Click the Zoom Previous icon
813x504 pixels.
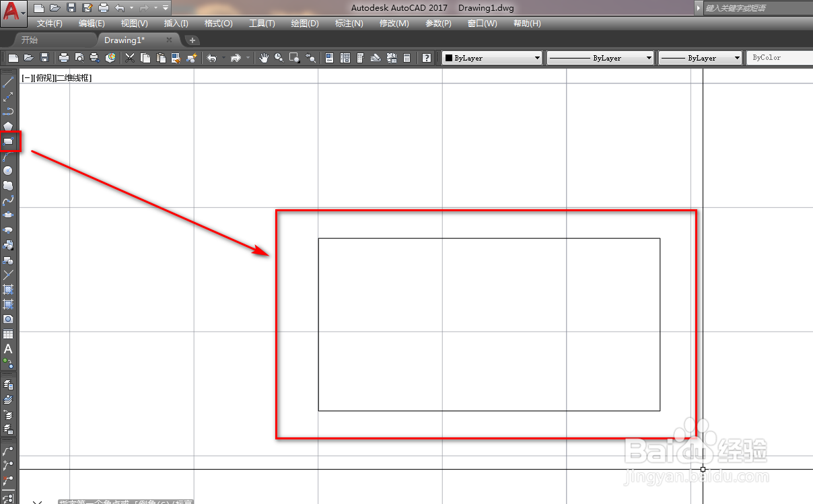310,58
